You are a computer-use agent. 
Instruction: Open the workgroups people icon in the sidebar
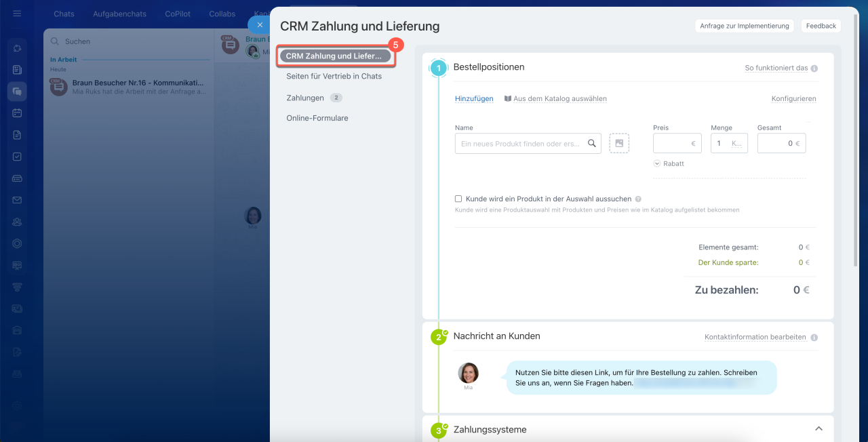[x=17, y=222]
